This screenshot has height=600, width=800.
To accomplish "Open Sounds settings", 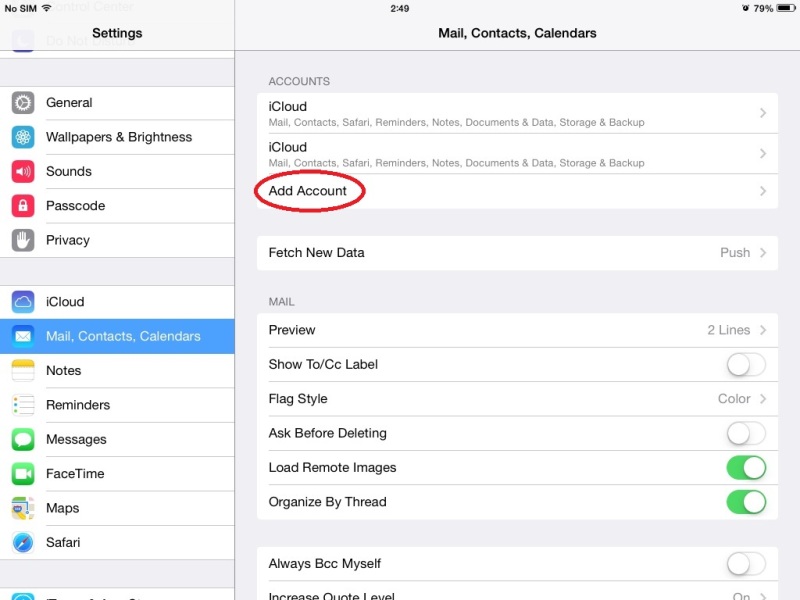I will click(117, 171).
